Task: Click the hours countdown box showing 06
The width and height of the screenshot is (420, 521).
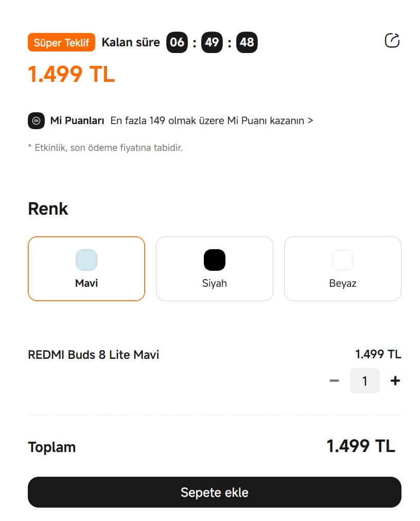Action: pos(177,42)
